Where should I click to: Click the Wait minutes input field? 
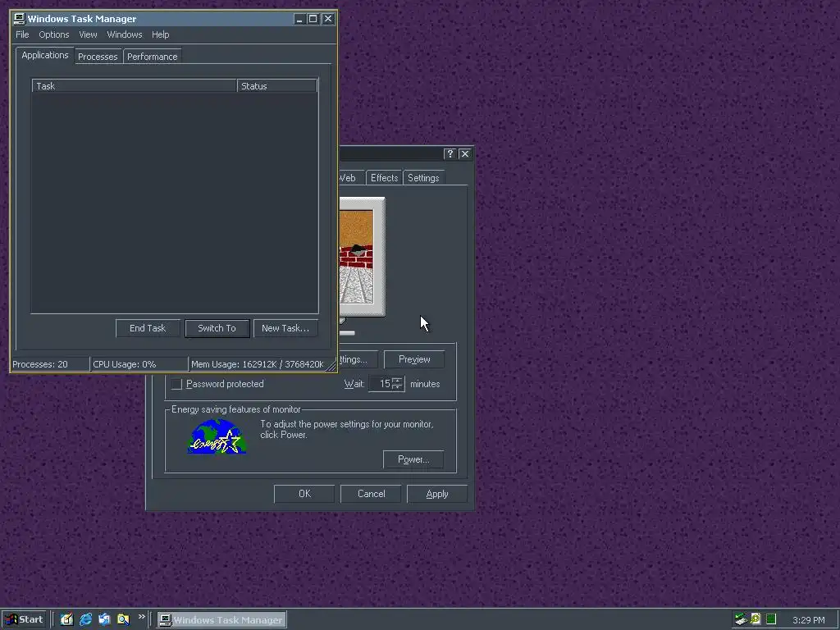[381, 384]
